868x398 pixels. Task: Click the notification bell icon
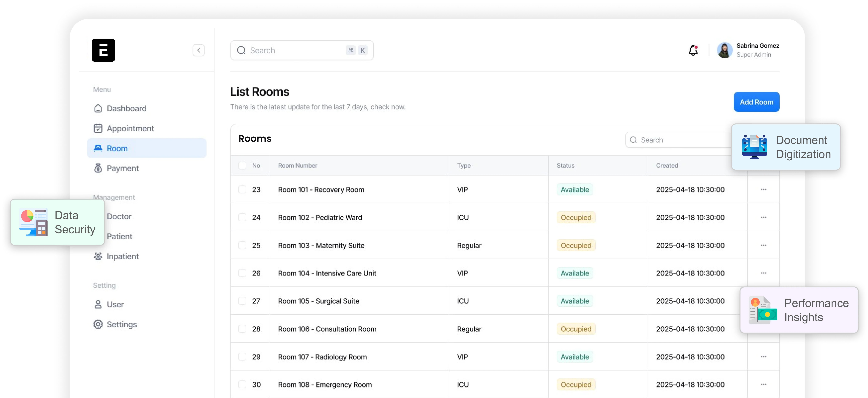pos(693,50)
